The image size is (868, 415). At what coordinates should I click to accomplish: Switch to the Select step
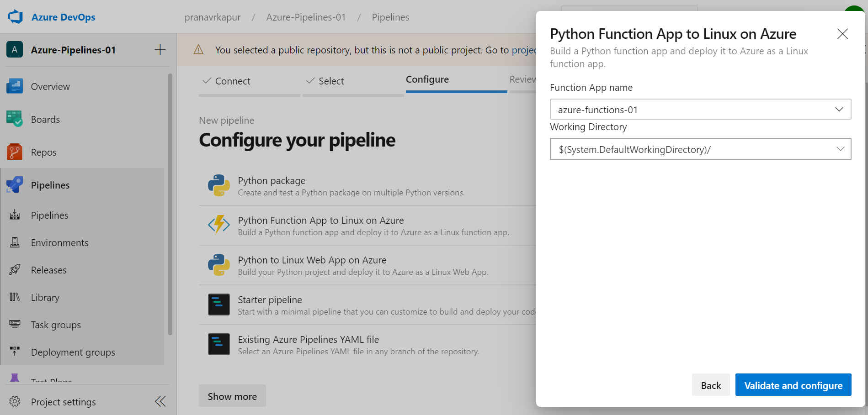(331, 81)
